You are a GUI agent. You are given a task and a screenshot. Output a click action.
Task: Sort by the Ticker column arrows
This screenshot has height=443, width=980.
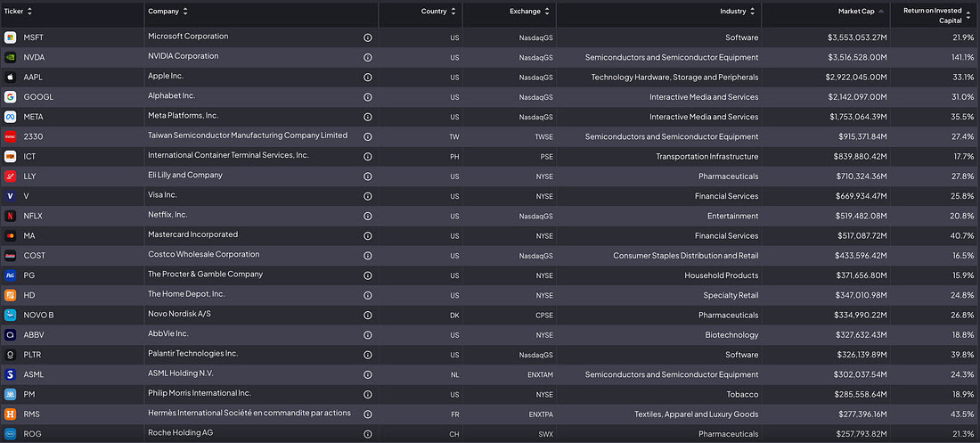pos(29,12)
